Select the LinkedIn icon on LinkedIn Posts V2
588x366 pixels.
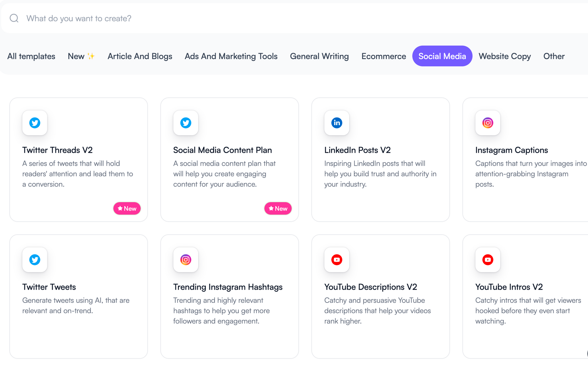pyautogui.click(x=336, y=123)
